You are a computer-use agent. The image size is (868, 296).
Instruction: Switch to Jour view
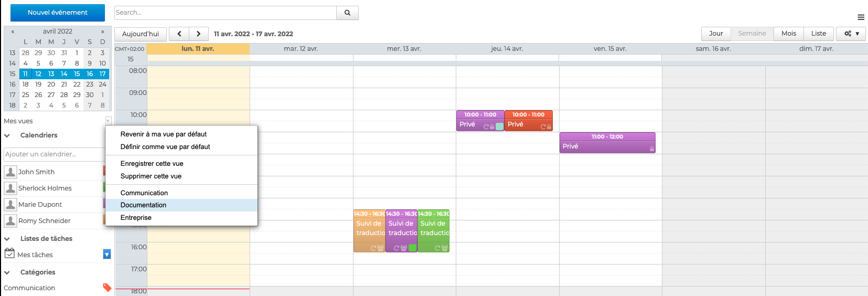pos(716,34)
